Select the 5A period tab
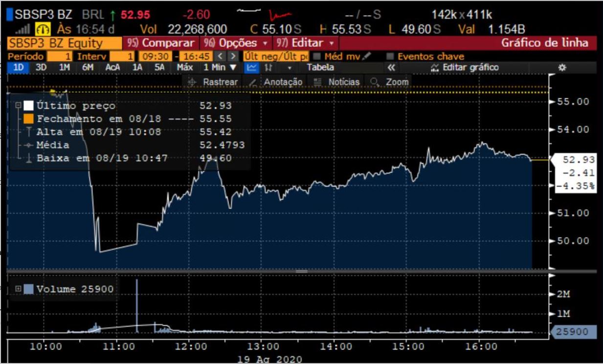This screenshot has width=603, height=364. pos(159,67)
